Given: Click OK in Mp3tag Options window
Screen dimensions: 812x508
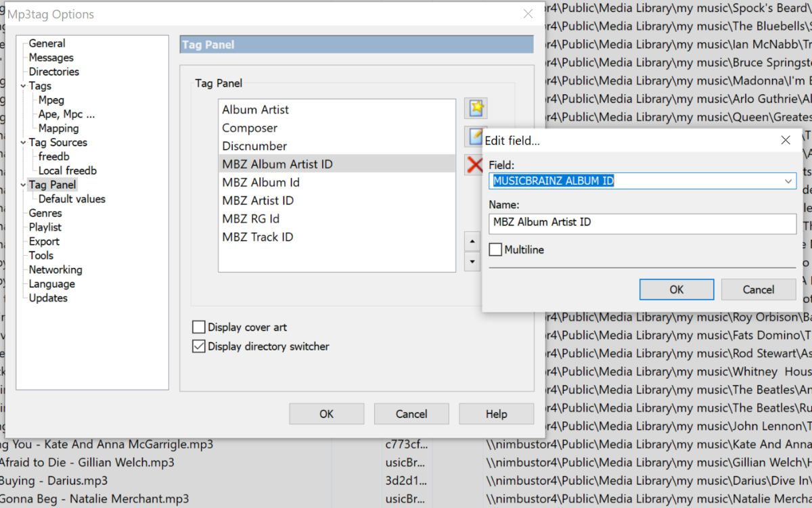Looking at the screenshot, I should pos(327,414).
